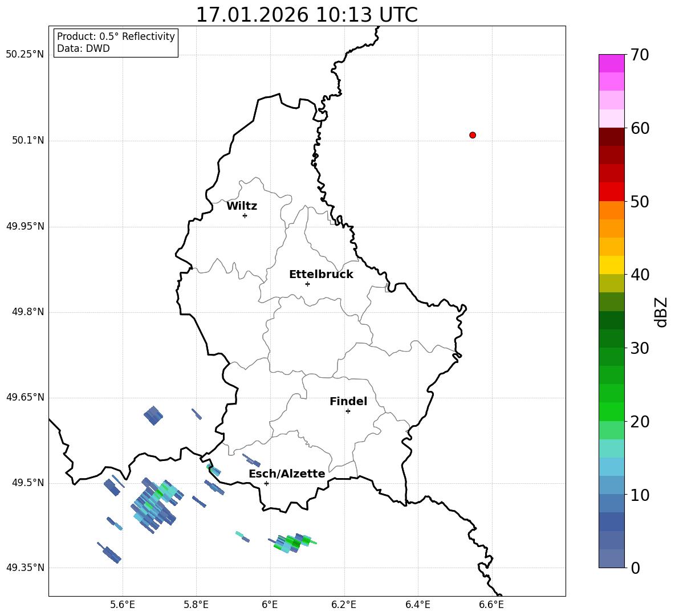Image resolution: width=675 pixels, height=616 pixels.
Task: Click the colorbar tick label 70
Action: 640,55
